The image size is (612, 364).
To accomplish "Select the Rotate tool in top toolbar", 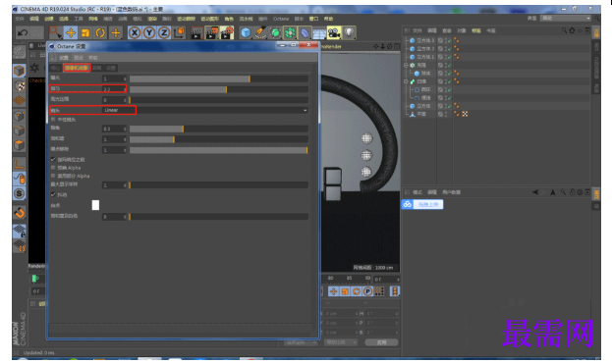I will (100, 32).
